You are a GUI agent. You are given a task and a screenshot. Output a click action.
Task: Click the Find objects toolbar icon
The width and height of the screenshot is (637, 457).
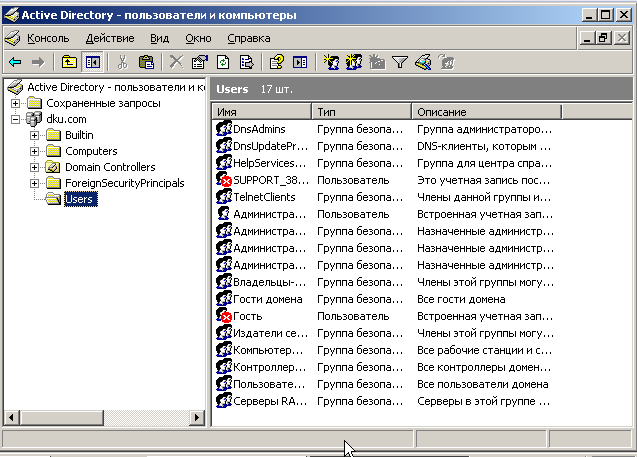[x=423, y=62]
